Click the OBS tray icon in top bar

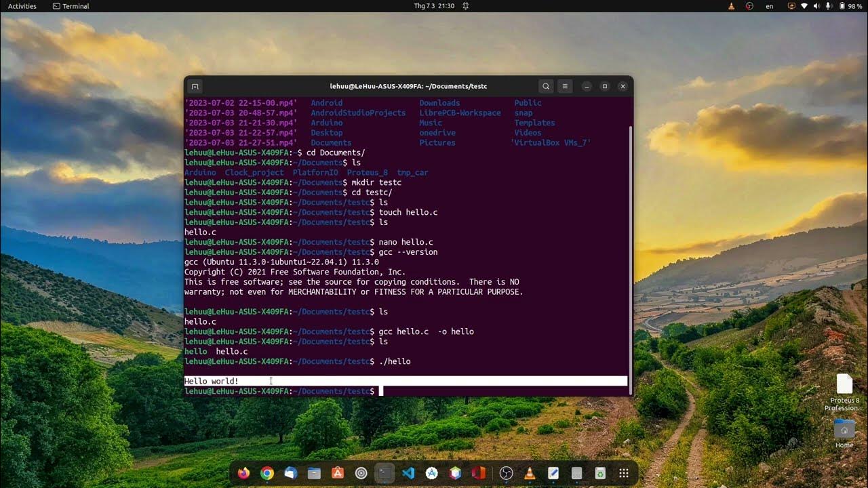click(749, 6)
